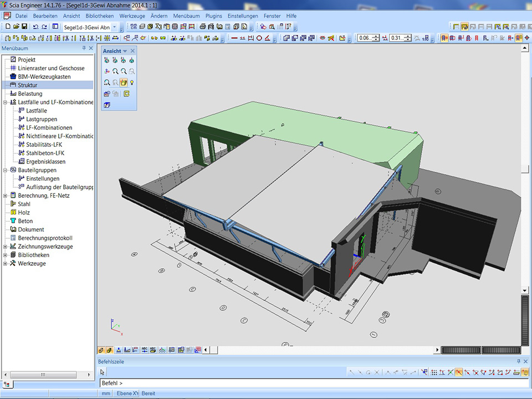Open the existing project folder icon
The height and width of the screenshot is (399, 532).
click(16, 27)
